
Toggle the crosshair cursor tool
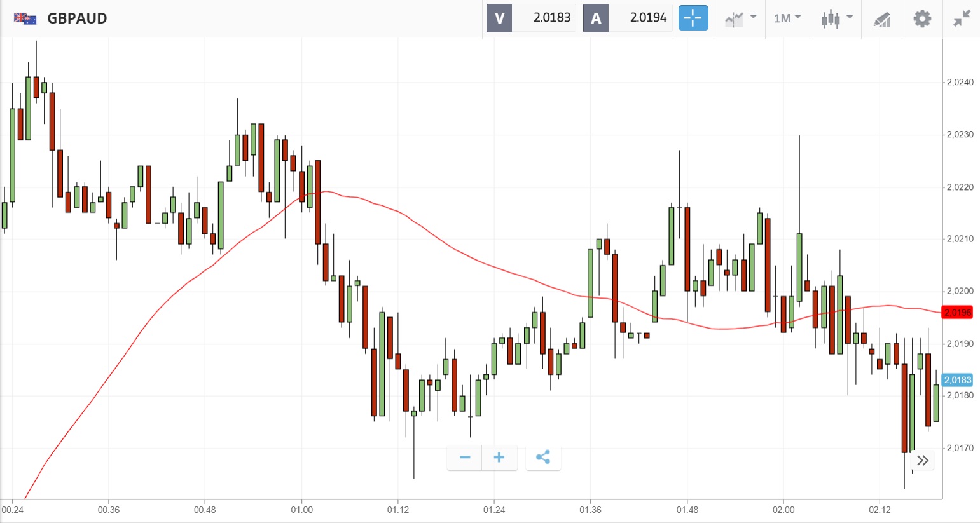[693, 18]
